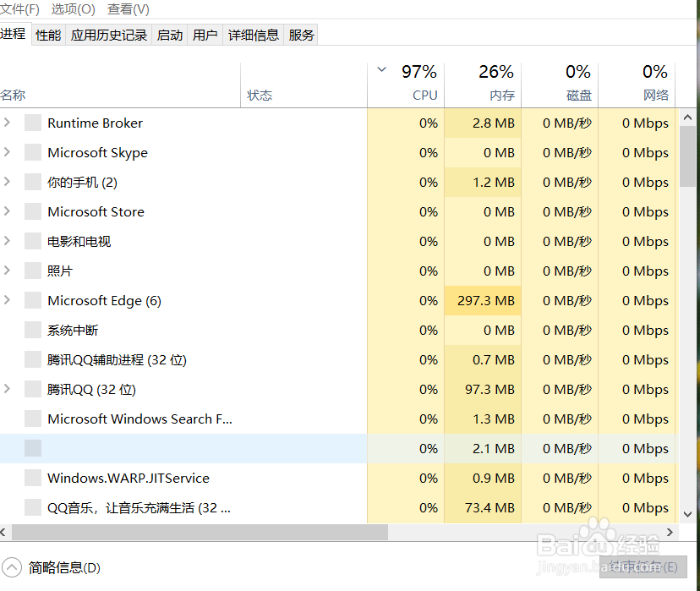Click the 腾讯QQ (32 位) process icon
Screen dimensions: 700x591
tap(33, 389)
